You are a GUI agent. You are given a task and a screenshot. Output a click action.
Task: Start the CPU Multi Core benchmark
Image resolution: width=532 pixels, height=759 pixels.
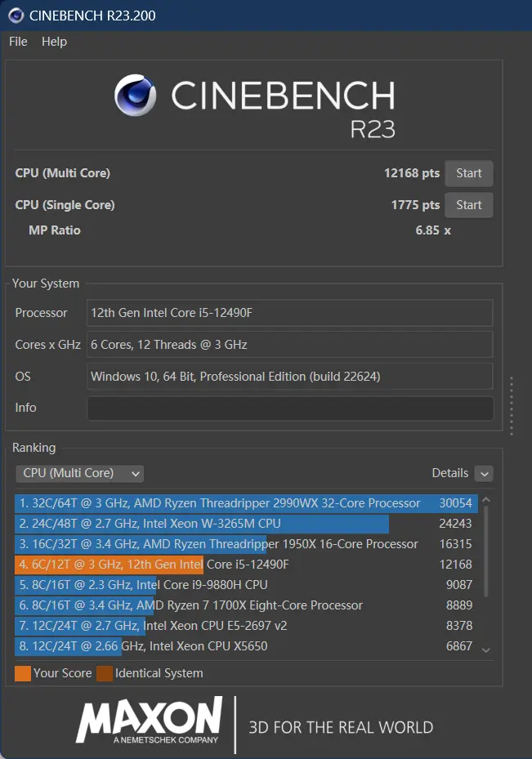pyautogui.click(x=468, y=173)
